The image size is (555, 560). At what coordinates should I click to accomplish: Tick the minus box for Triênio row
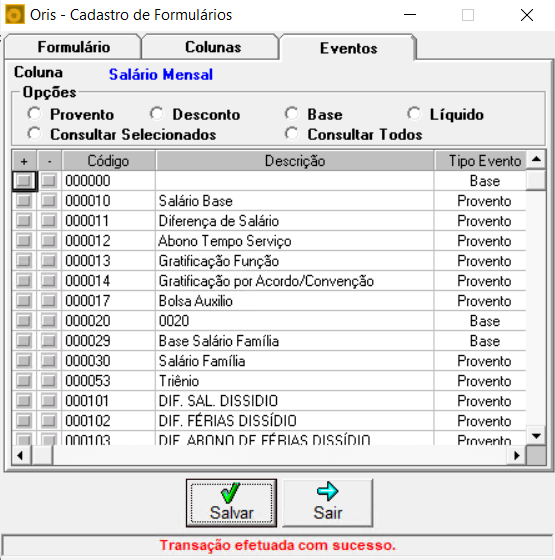point(49,380)
